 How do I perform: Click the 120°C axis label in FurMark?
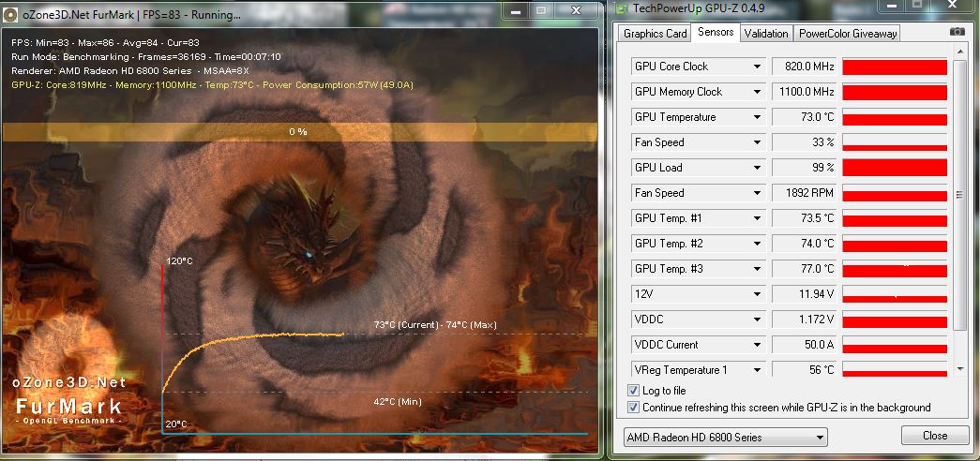pos(179,260)
